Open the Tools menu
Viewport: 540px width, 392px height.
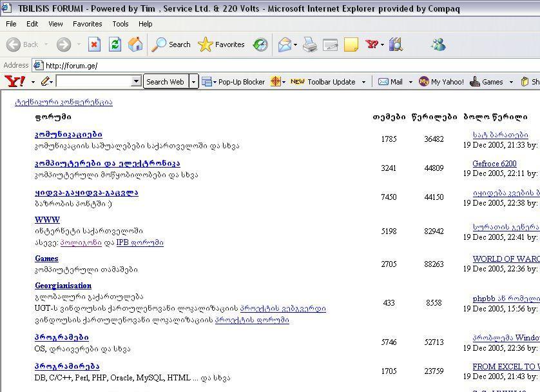click(121, 24)
